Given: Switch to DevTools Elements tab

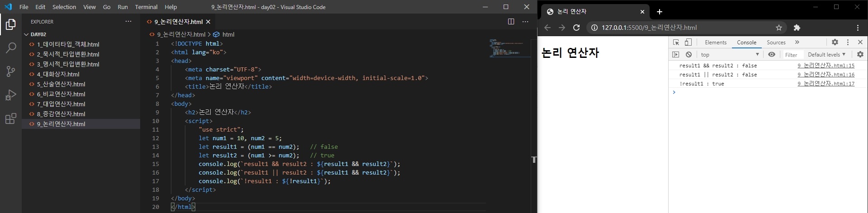Looking at the screenshot, I should pos(716,42).
